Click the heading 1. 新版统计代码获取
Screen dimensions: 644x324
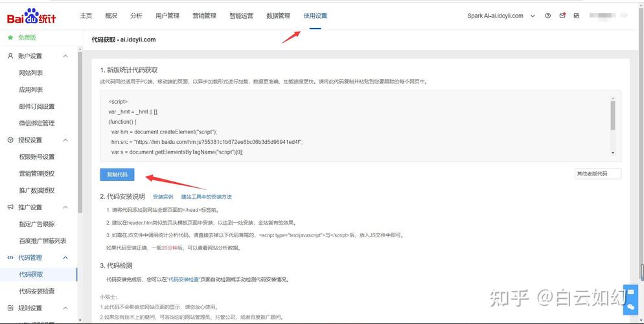click(x=128, y=70)
